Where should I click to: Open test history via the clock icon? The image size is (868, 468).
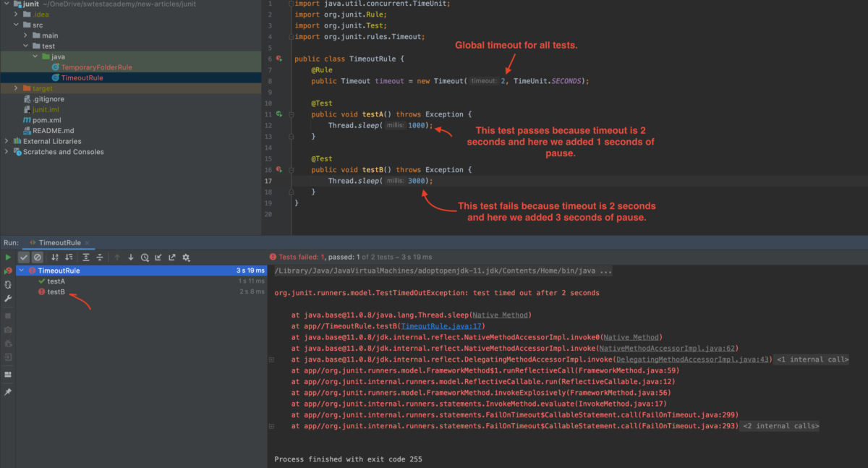tap(145, 258)
